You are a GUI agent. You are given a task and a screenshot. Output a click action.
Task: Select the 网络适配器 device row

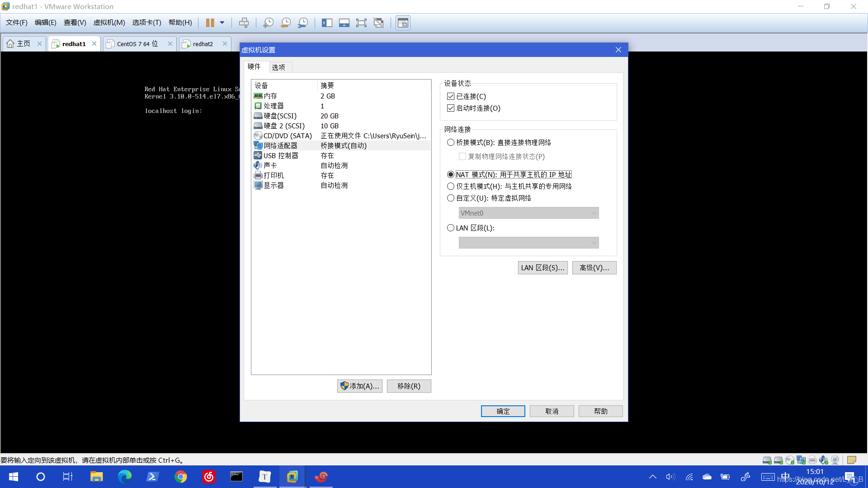pos(341,145)
